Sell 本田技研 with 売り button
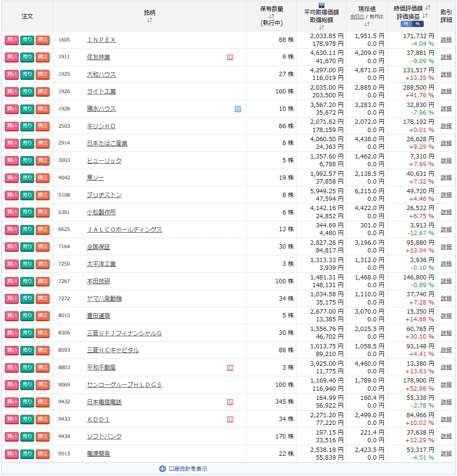Screen dimensions: 457x476 27,281
